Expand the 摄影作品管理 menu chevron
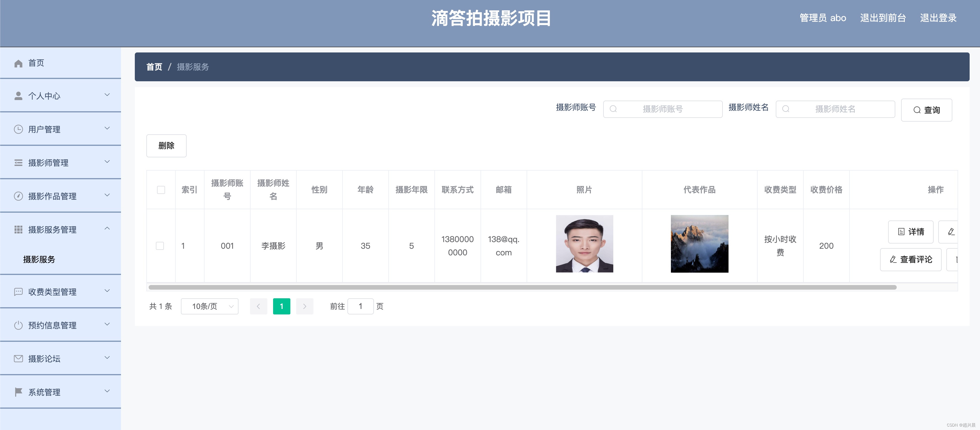 107,195
